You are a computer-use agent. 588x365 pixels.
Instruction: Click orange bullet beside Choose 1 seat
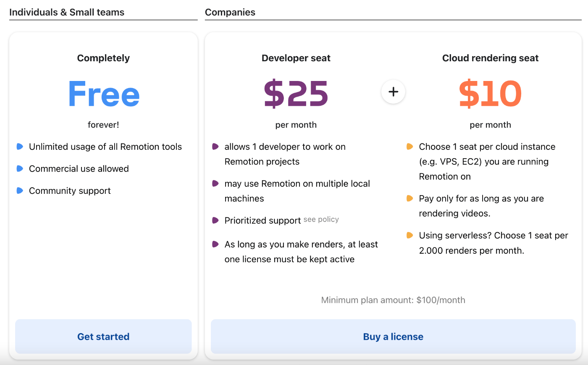[x=410, y=146]
